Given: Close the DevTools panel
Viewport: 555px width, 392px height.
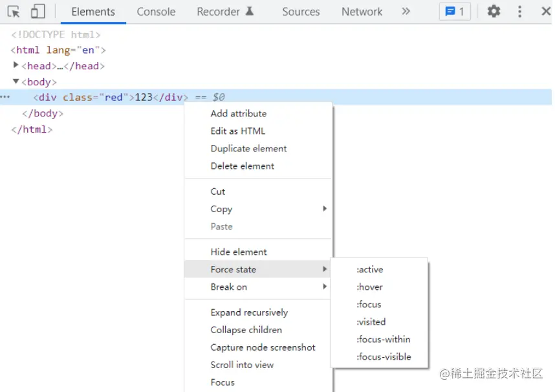Looking at the screenshot, I should point(546,12).
